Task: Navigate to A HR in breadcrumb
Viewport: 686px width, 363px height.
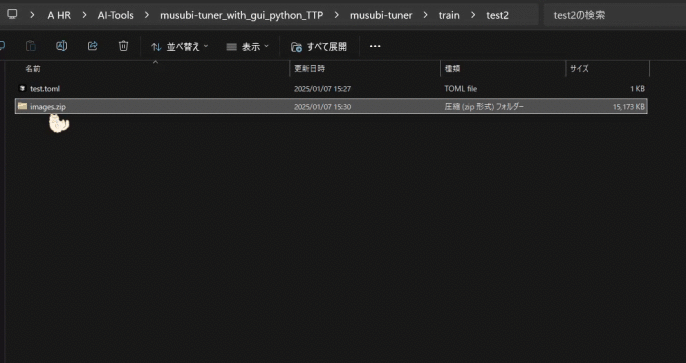Action: (x=59, y=15)
